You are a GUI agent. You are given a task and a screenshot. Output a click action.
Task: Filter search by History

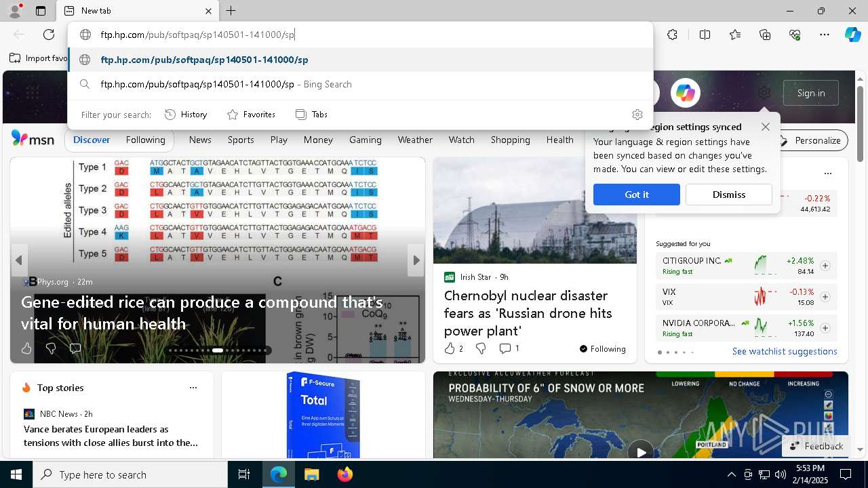click(x=186, y=115)
